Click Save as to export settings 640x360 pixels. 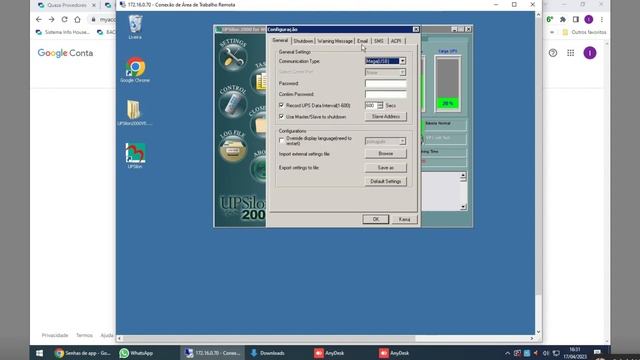(x=386, y=168)
